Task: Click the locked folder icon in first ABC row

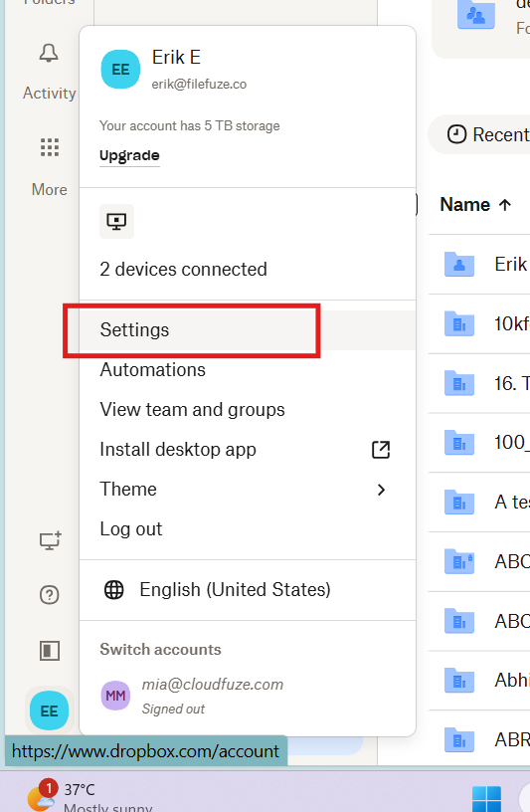Action: pos(459,561)
